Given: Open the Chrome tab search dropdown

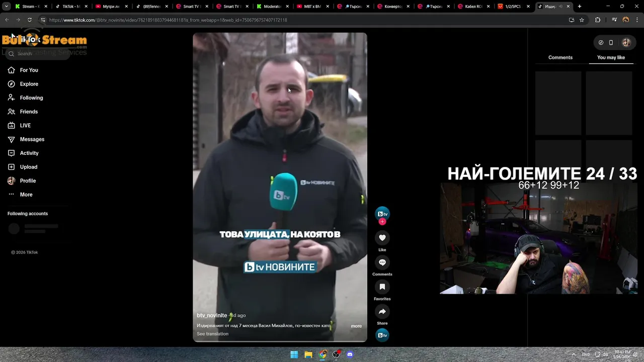Looking at the screenshot, I should point(7,7).
